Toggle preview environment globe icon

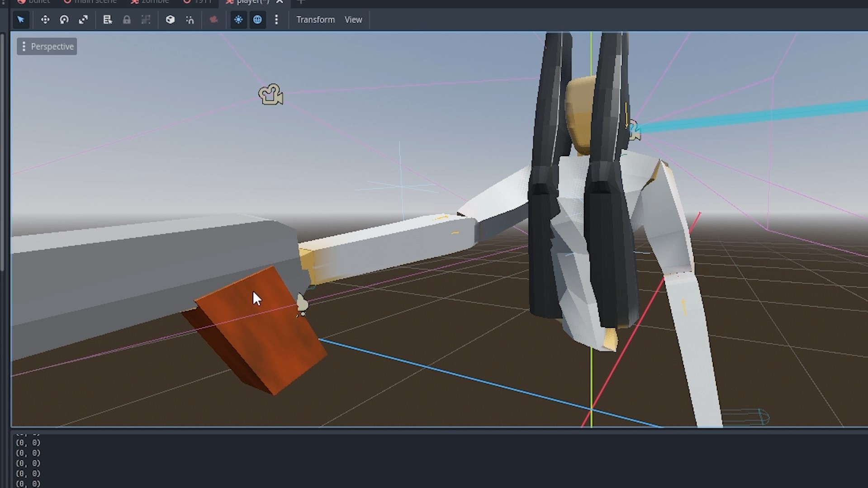coord(257,19)
